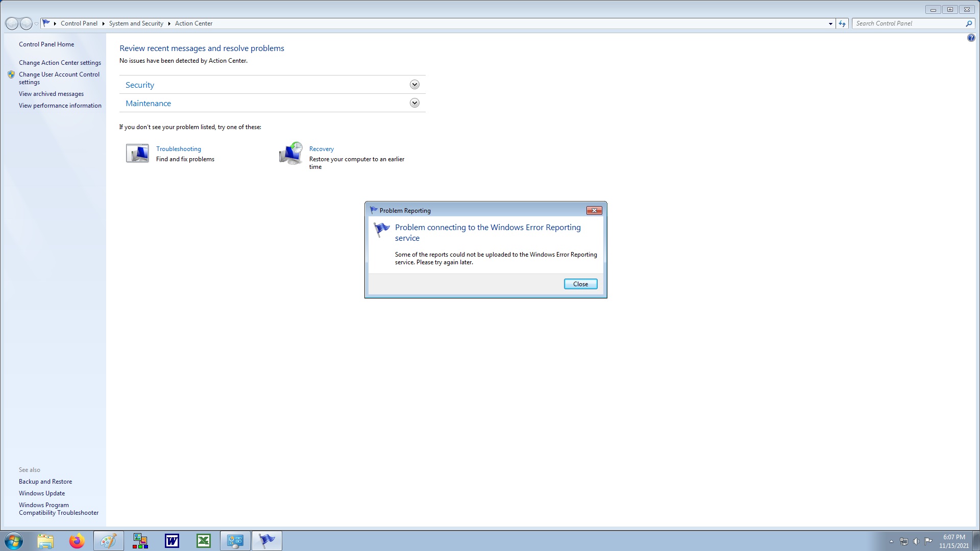Expand the Maintenance section chevron
The width and height of the screenshot is (980, 551).
[x=414, y=103]
